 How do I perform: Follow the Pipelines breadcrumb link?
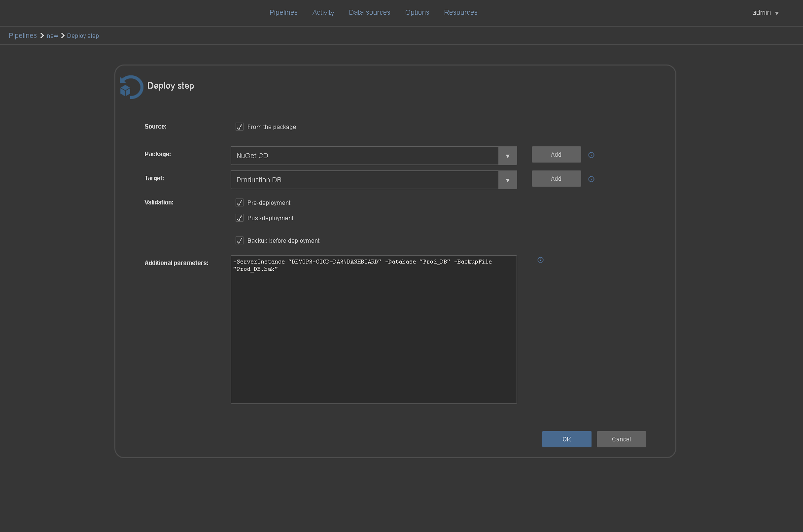point(23,35)
